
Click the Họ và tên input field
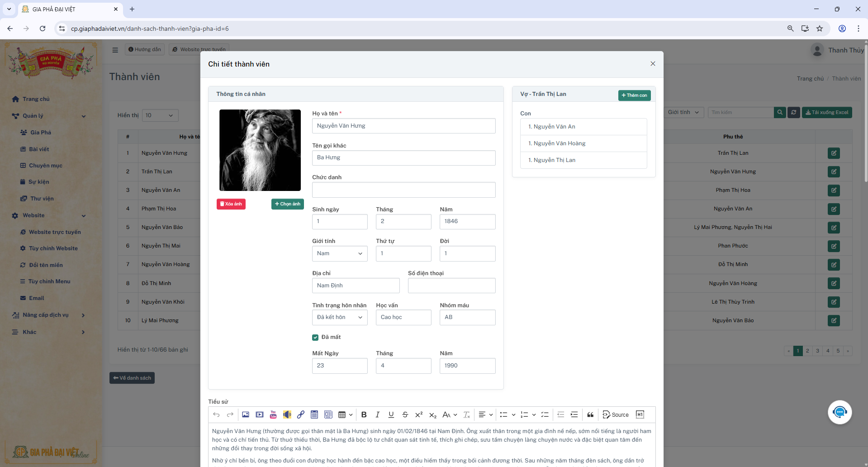[403, 126]
